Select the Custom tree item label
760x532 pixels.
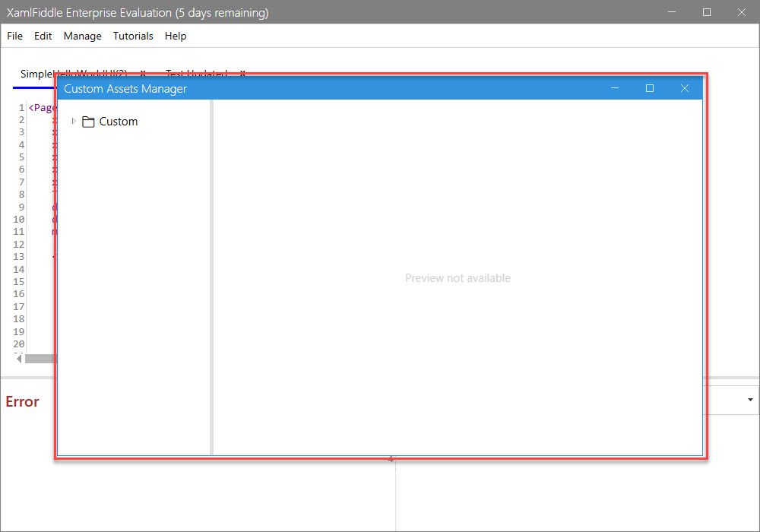(x=119, y=122)
